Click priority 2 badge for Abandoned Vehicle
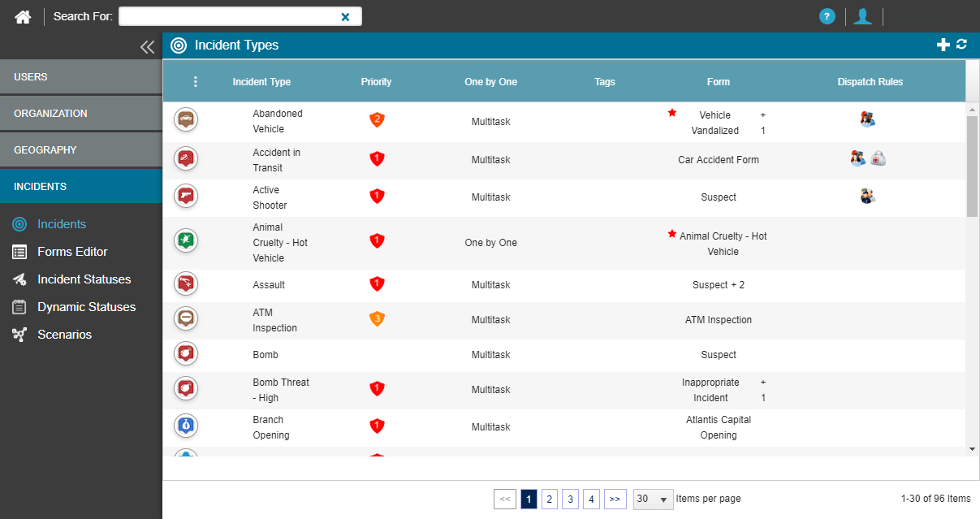Image resolution: width=980 pixels, height=519 pixels. pos(376,120)
